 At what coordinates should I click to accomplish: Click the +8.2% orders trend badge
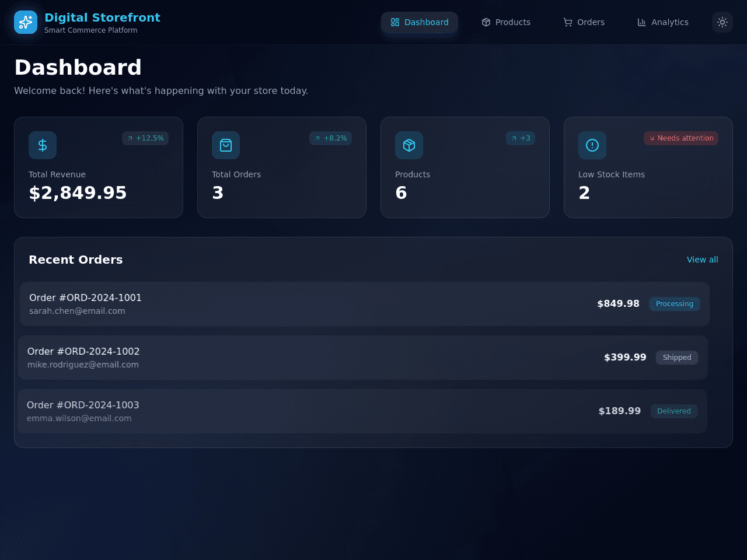[x=330, y=138]
